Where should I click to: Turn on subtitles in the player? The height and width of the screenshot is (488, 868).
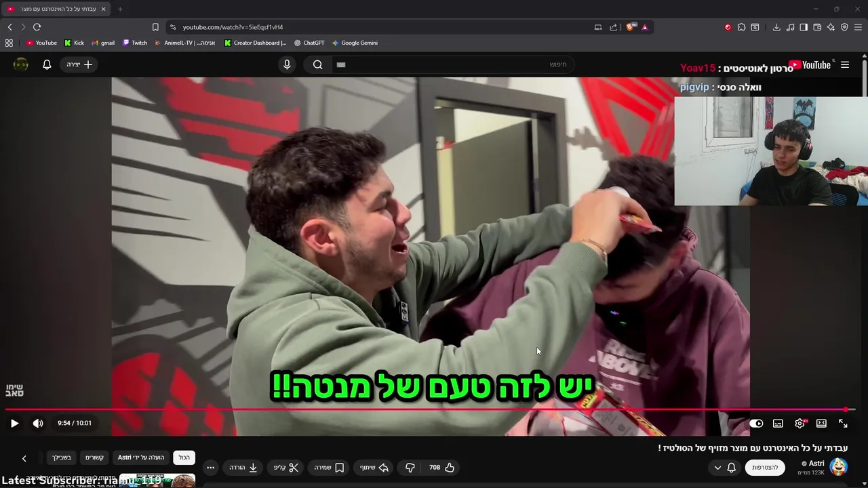778,423
